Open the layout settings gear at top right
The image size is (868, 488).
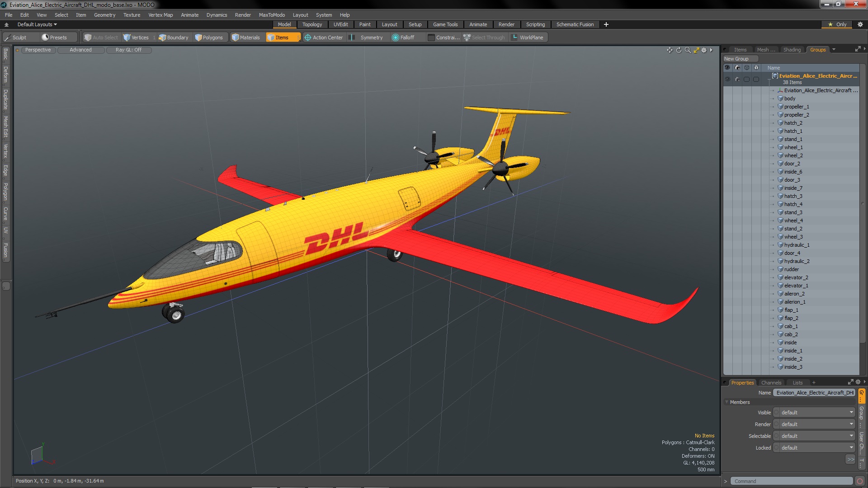pos(860,24)
